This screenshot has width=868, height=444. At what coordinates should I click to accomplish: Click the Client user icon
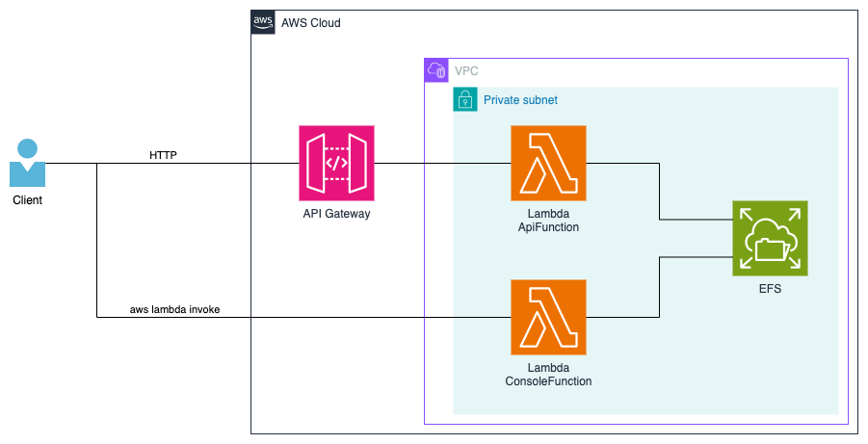pos(27,163)
